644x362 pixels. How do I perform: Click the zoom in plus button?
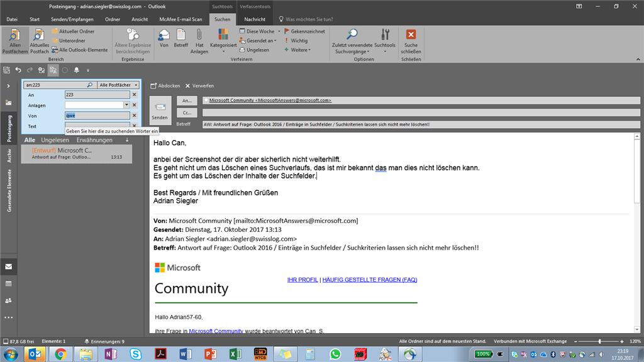(622, 341)
